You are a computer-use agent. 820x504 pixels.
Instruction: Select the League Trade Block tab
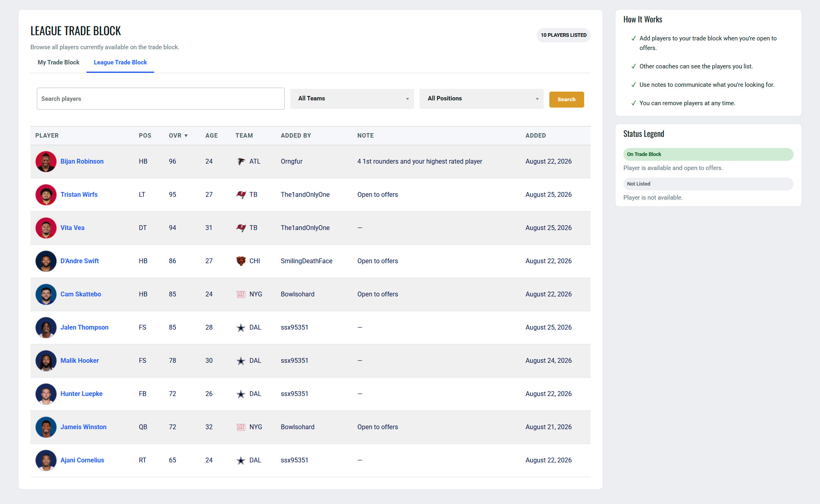(120, 62)
